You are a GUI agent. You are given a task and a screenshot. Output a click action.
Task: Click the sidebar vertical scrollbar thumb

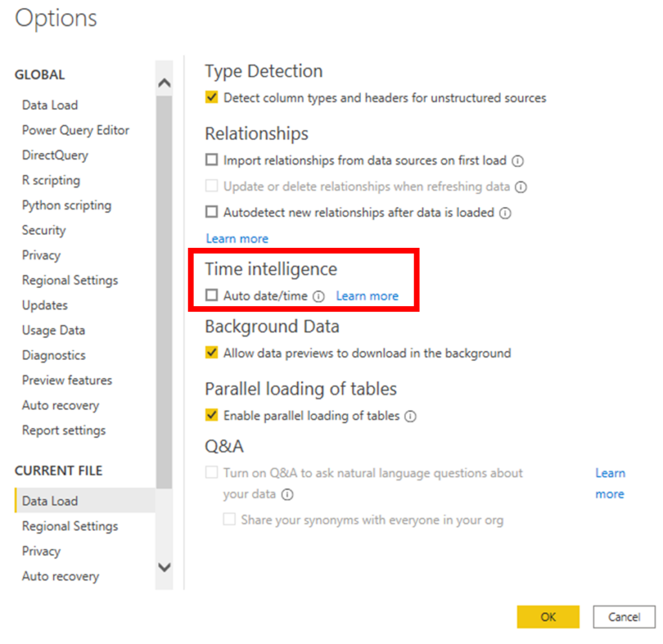click(x=164, y=292)
